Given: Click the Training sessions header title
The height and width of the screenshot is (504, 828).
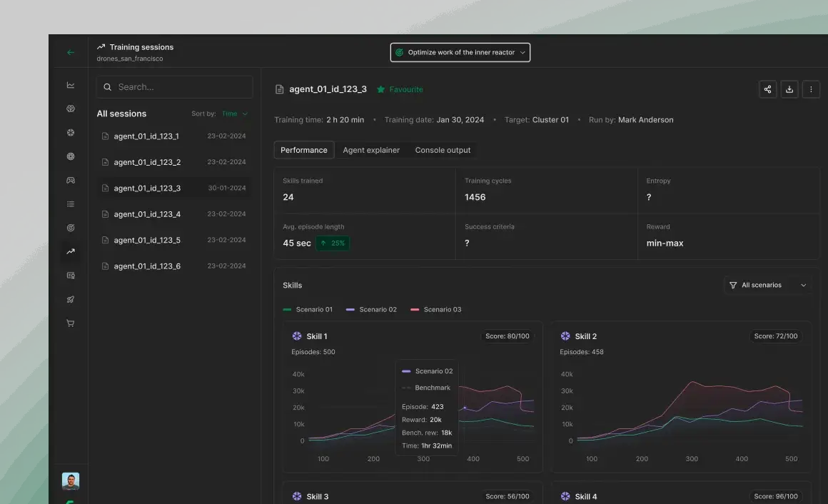Looking at the screenshot, I should 141,47.
